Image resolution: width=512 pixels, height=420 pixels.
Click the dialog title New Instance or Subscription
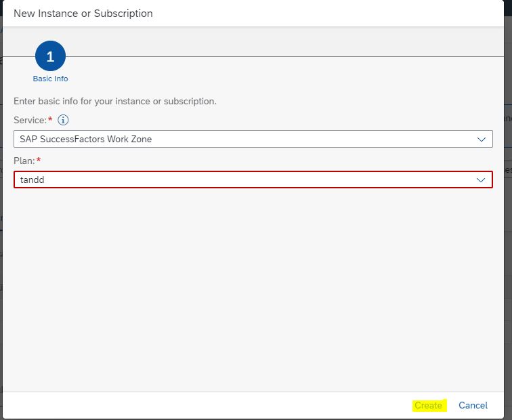83,14
